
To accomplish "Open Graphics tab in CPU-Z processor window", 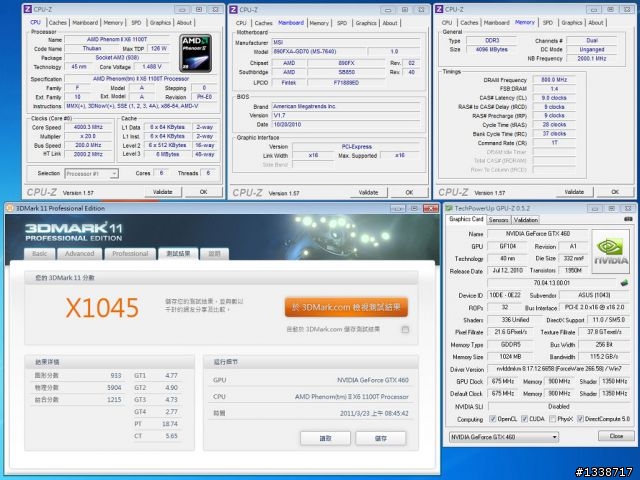I will point(160,23).
